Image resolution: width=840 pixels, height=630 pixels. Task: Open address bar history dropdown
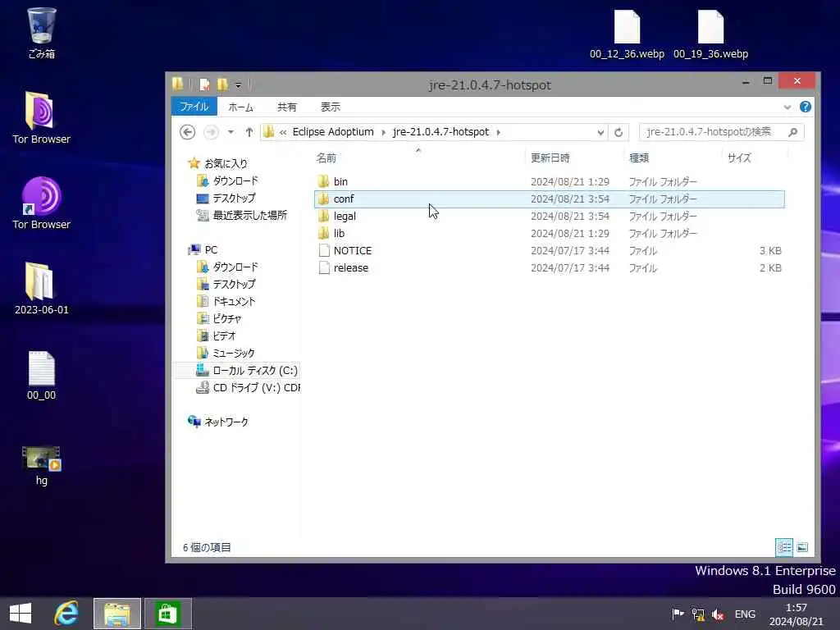pos(600,132)
